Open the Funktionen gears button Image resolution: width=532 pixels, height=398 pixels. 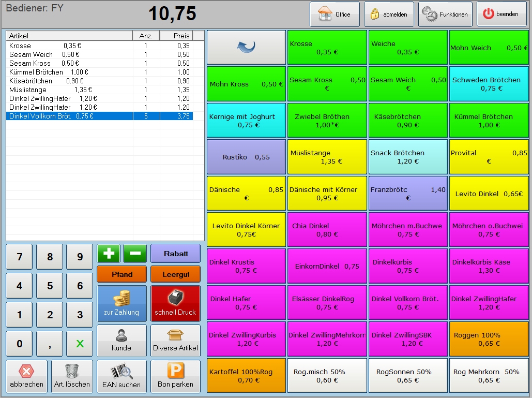pyautogui.click(x=445, y=14)
